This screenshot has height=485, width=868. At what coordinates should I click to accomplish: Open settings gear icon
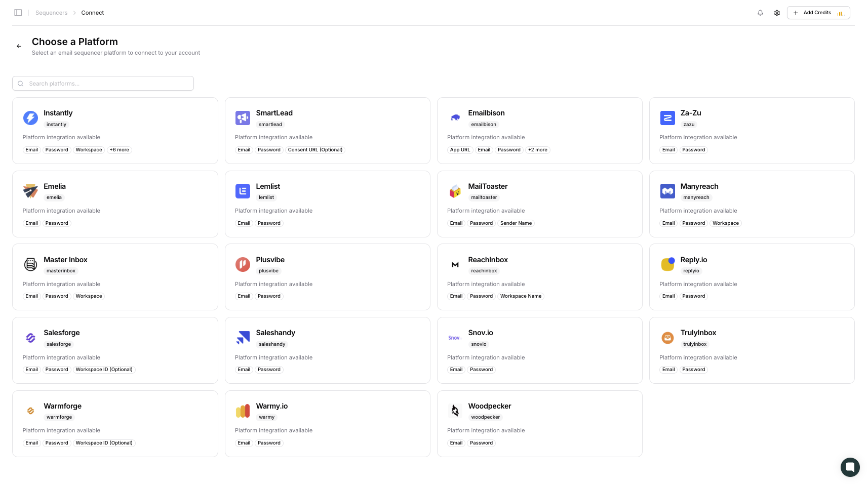coord(777,13)
